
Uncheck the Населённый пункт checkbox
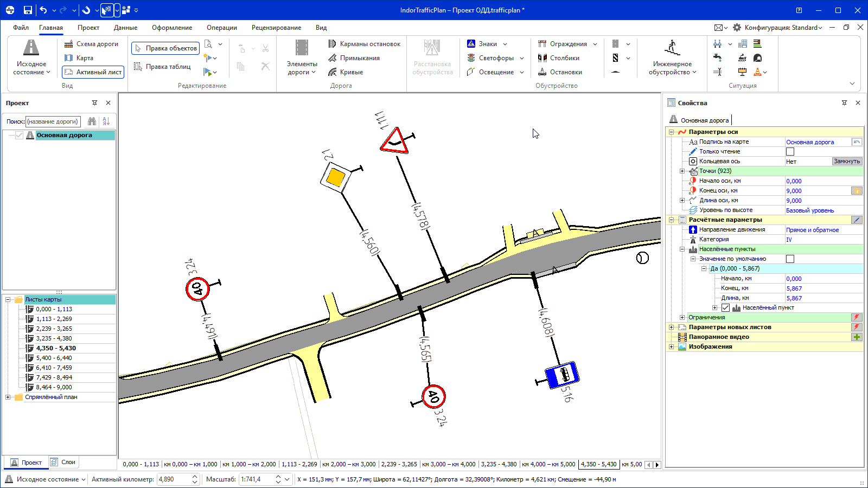(x=725, y=308)
